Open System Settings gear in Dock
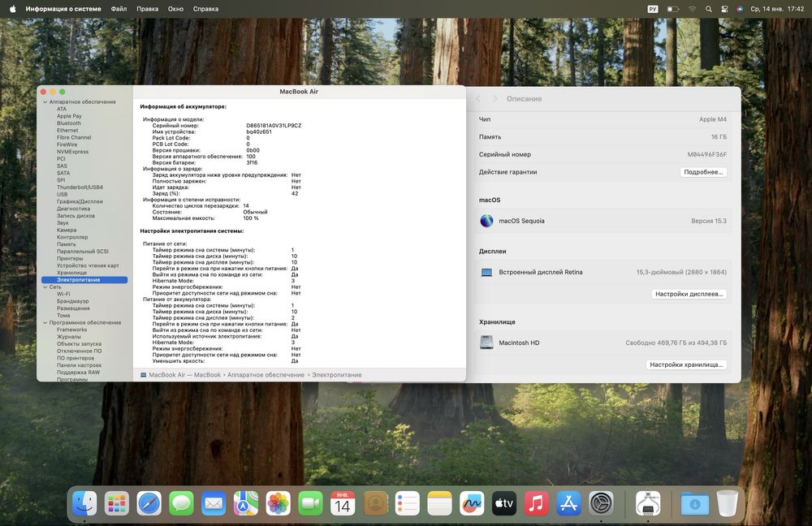The height and width of the screenshot is (526, 812). 601,502
